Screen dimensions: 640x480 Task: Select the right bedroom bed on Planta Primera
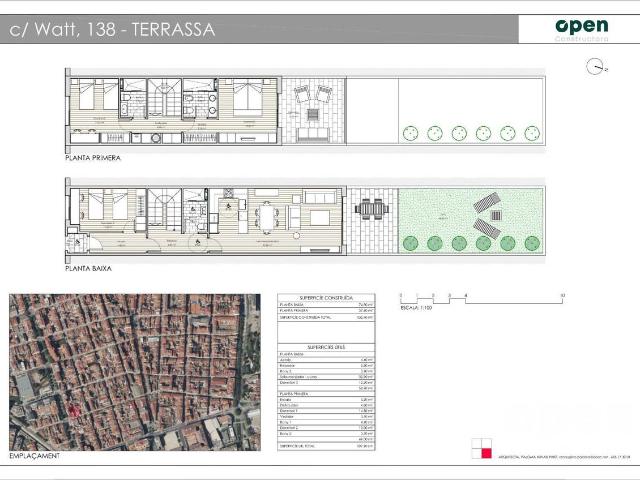point(247,97)
